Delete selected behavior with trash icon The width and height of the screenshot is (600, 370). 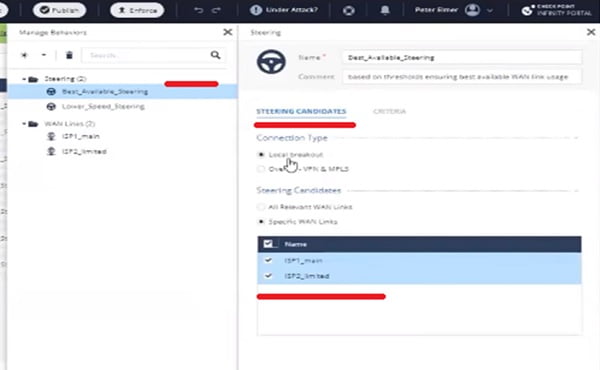pos(69,55)
